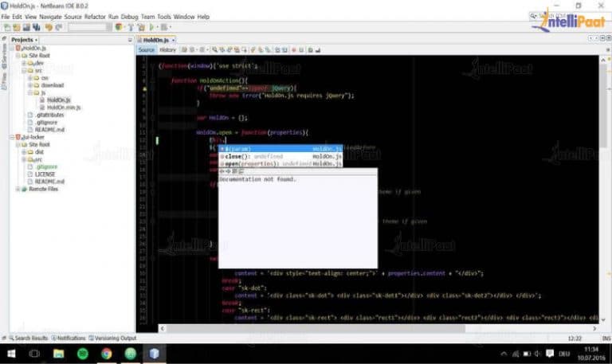Screen dimensions: 612x364
Task: Click the Clean and Build icon
Action: point(141,27)
